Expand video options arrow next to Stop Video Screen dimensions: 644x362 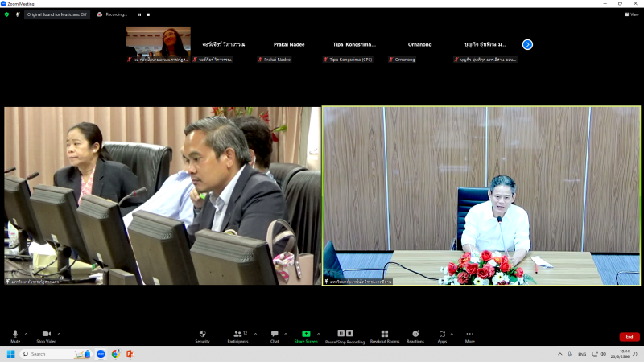tap(59, 333)
